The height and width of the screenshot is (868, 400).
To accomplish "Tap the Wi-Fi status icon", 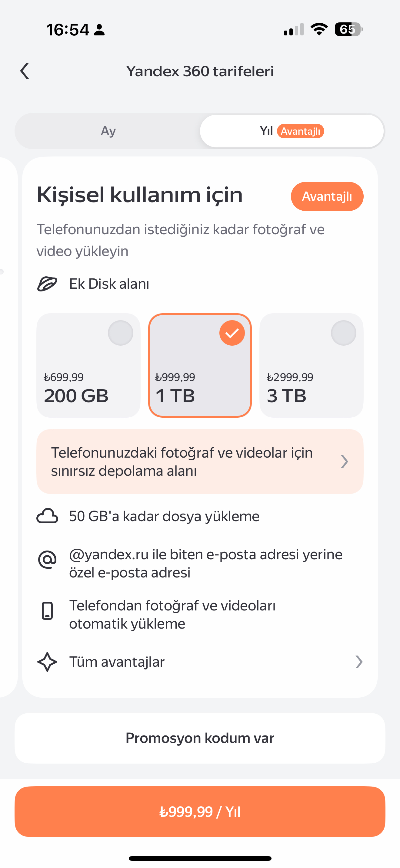I will click(x=319, y=29).
